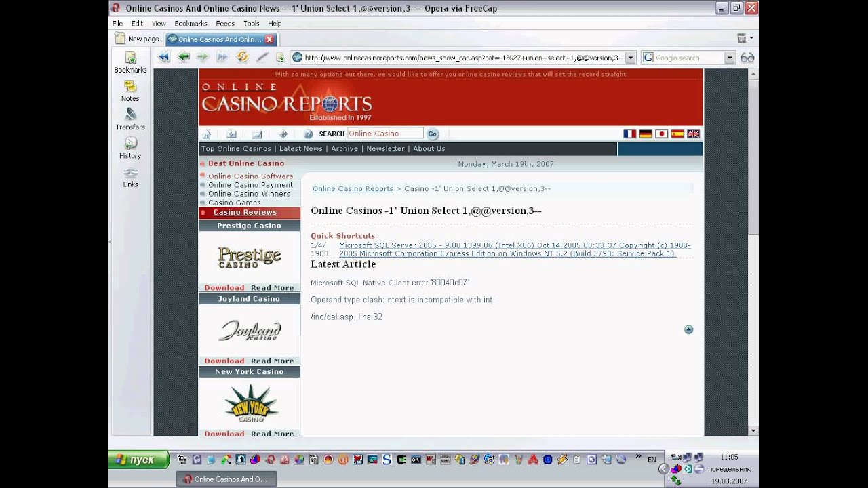Viewport: 868px width, 488px height.
Task: Reload the current page
Action: [x=242, y=58]
